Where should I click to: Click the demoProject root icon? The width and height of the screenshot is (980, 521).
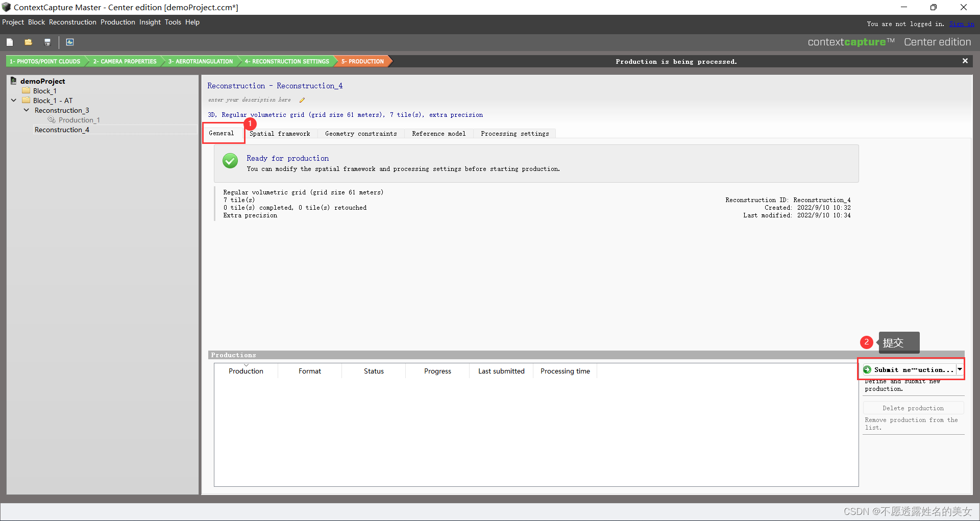(14, 81)
